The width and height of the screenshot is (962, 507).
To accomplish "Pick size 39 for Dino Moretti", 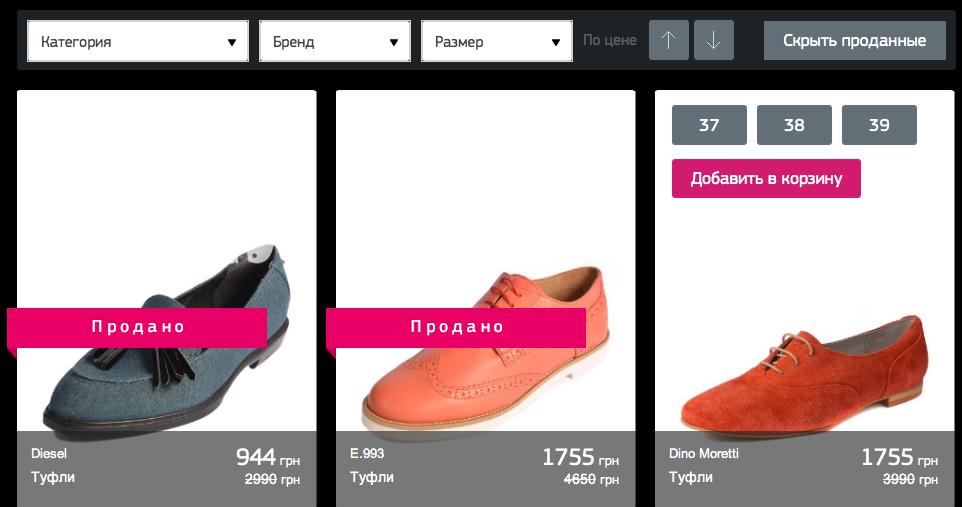I will [x=879, y=126].
